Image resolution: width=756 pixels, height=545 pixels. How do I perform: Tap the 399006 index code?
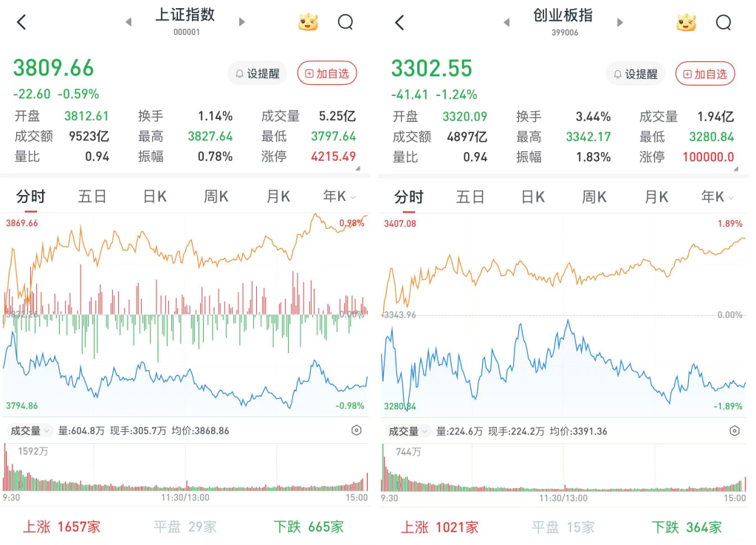[565, 32]
